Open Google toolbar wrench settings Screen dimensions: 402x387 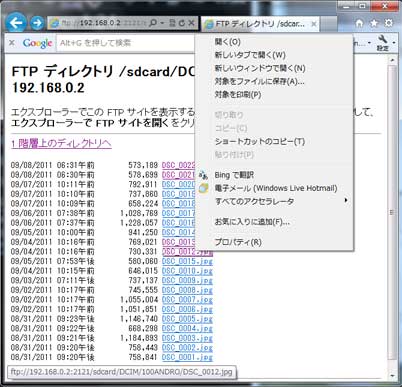pos(383,43)
